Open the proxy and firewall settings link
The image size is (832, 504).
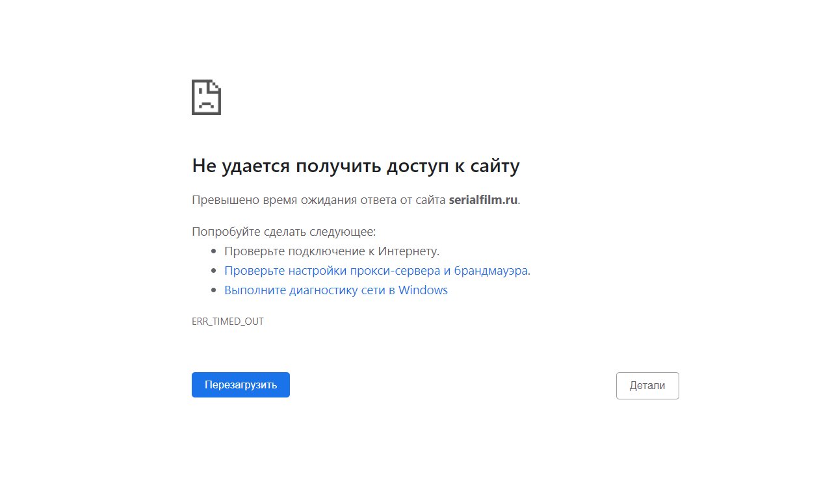tap(376, 271)
